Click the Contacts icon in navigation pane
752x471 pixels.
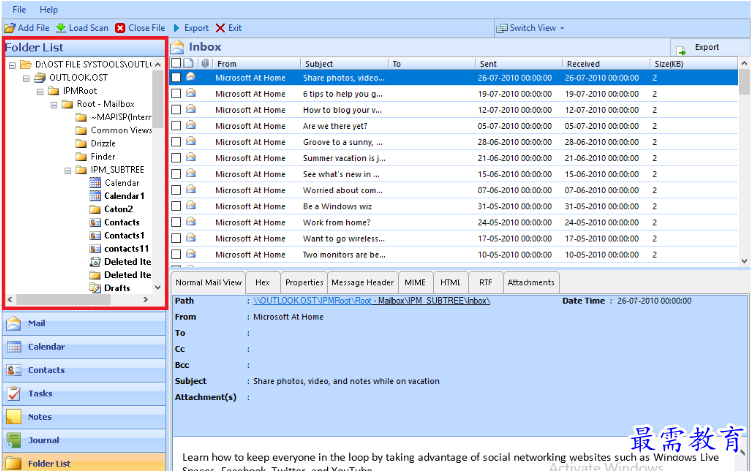click(x=14, y=370)
